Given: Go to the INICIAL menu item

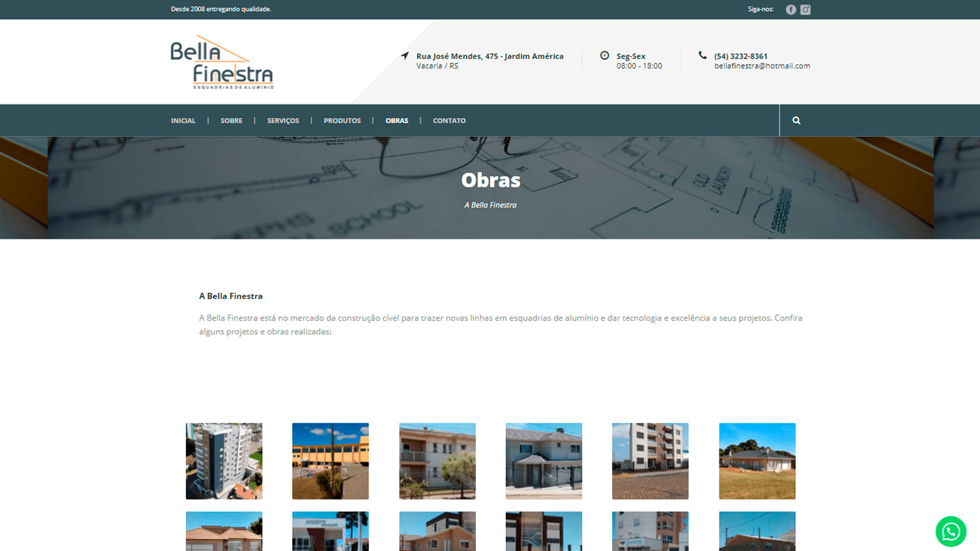Looking at the screenshot, I should click(183, 120).
